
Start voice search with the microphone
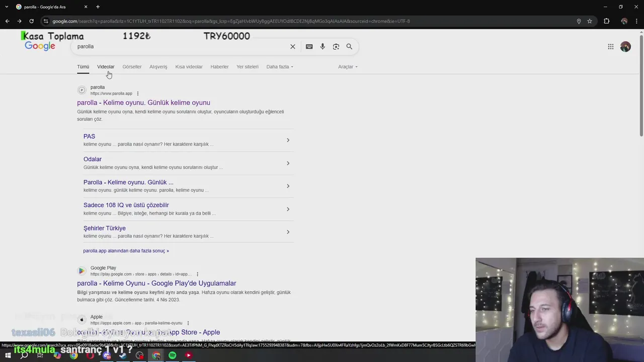(x=323, y=46)
